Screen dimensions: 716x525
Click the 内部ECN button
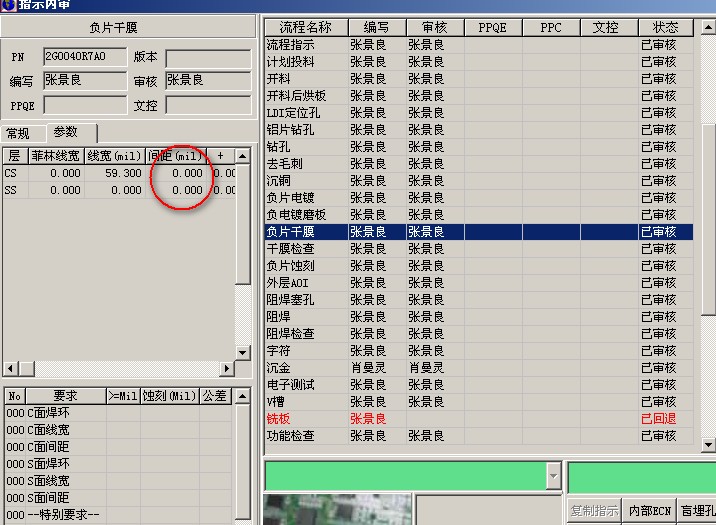tap(649, 511)
